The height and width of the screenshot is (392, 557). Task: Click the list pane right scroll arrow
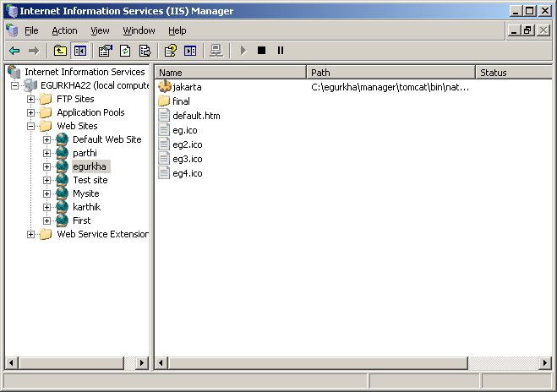coord(545,363)
